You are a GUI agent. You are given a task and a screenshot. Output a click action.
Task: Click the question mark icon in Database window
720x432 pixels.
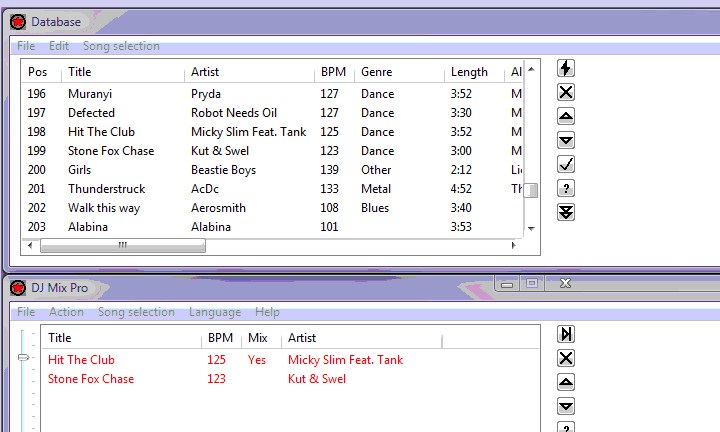(565, 188)
